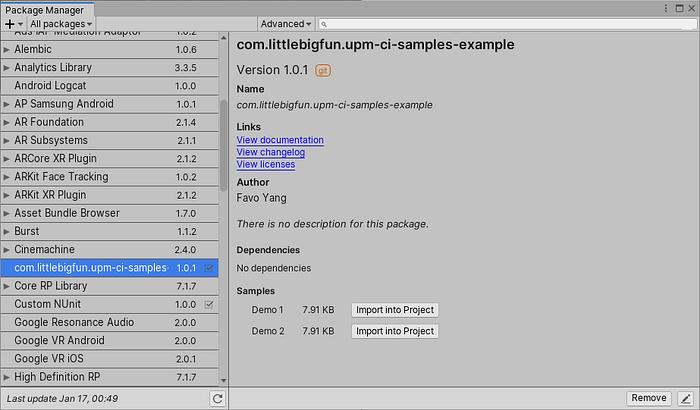
Task: Click the orange git badge icon
Action: [x=323, y=70]
